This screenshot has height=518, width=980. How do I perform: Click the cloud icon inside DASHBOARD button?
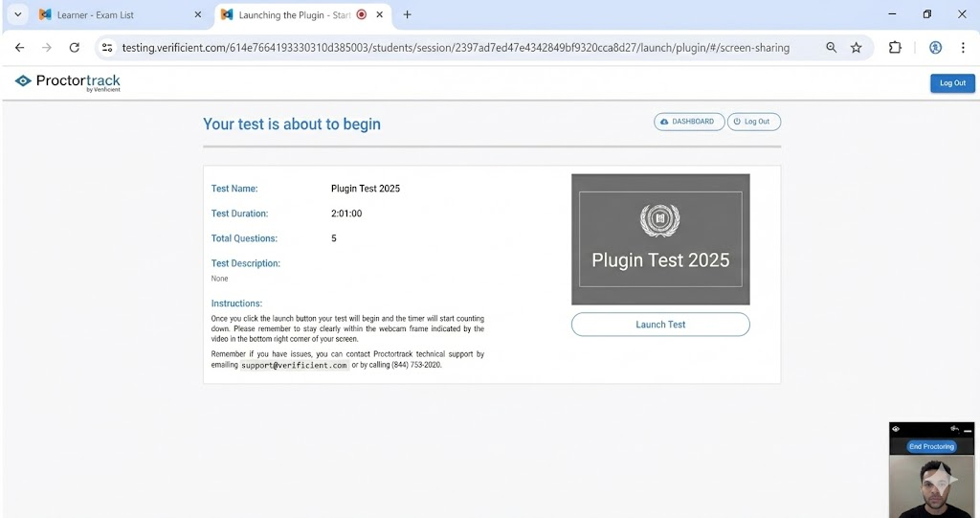[664, 122]
